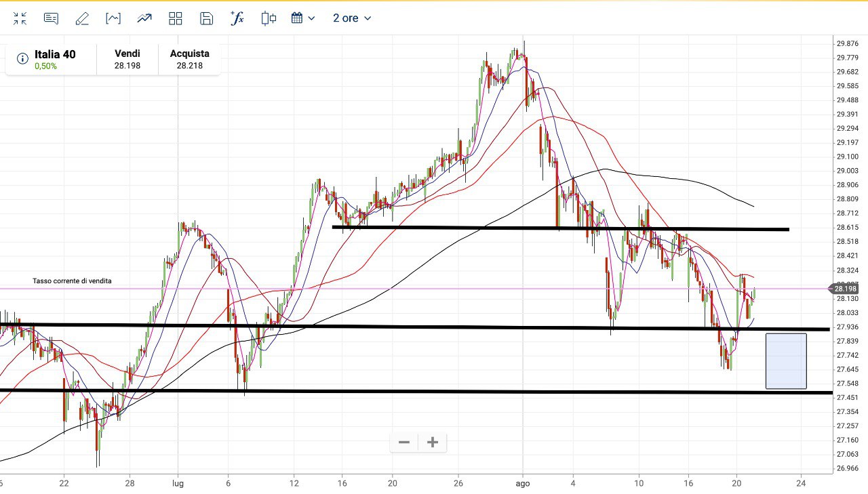Open the chart comments/notes icon
Image resolution: width=868 pixels, height=494 pixels.
51,18
